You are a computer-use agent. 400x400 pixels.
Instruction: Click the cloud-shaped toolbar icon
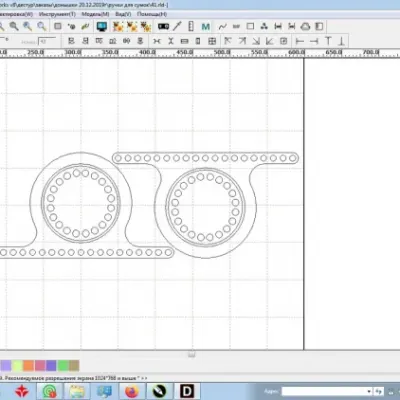305,26
